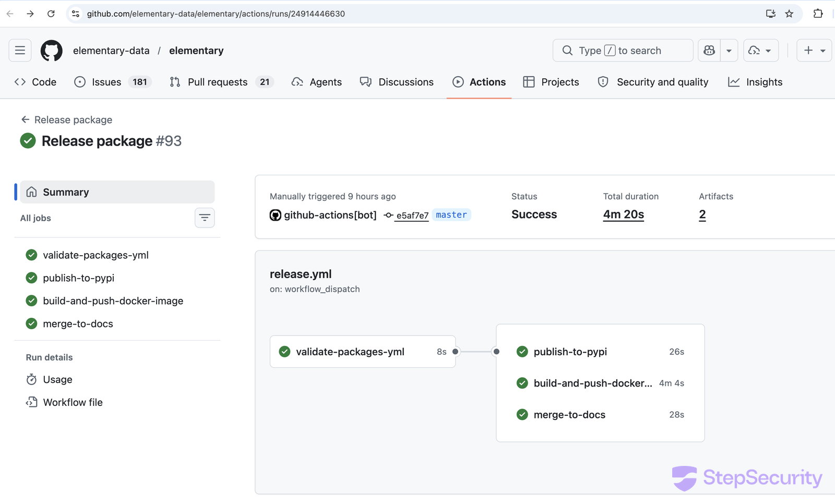Click the filter jobs button
Screen dimensions: 835x504
(205, 218)
